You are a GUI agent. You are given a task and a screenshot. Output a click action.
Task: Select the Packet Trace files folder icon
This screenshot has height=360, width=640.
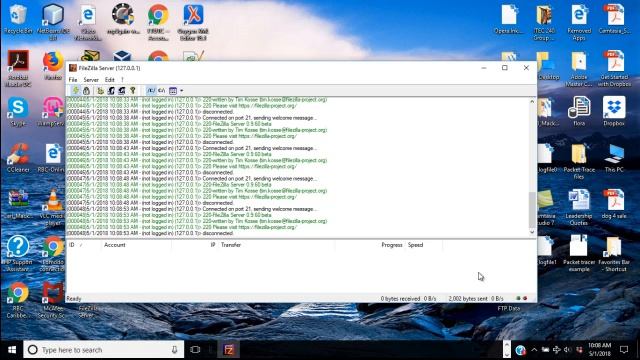pyautogui.click(x=579, y=161)
